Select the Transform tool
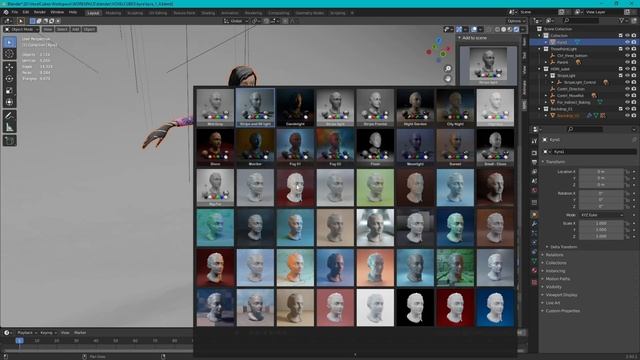The image size is (640, 360). pyautogui.click(x=9, y=102)
